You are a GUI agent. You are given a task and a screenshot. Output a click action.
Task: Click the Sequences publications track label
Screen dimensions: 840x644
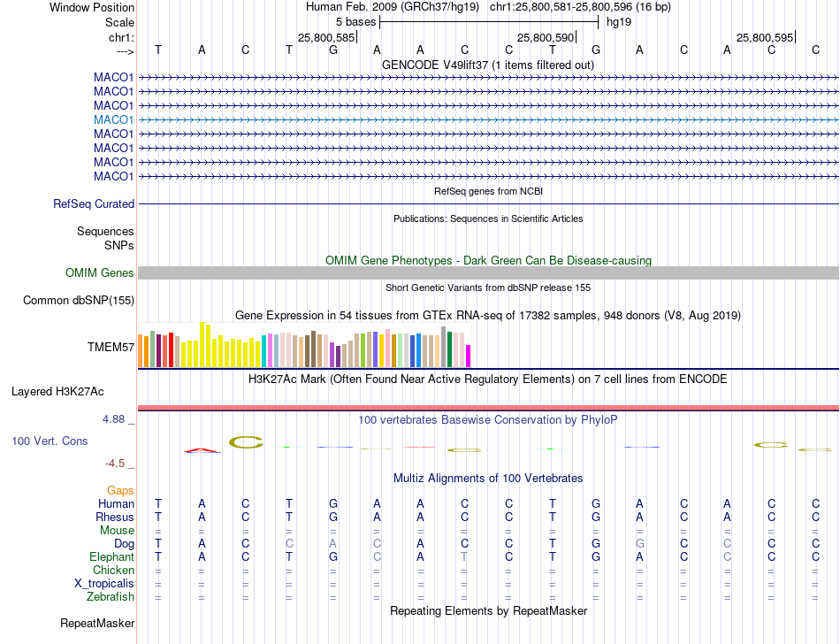105,232
